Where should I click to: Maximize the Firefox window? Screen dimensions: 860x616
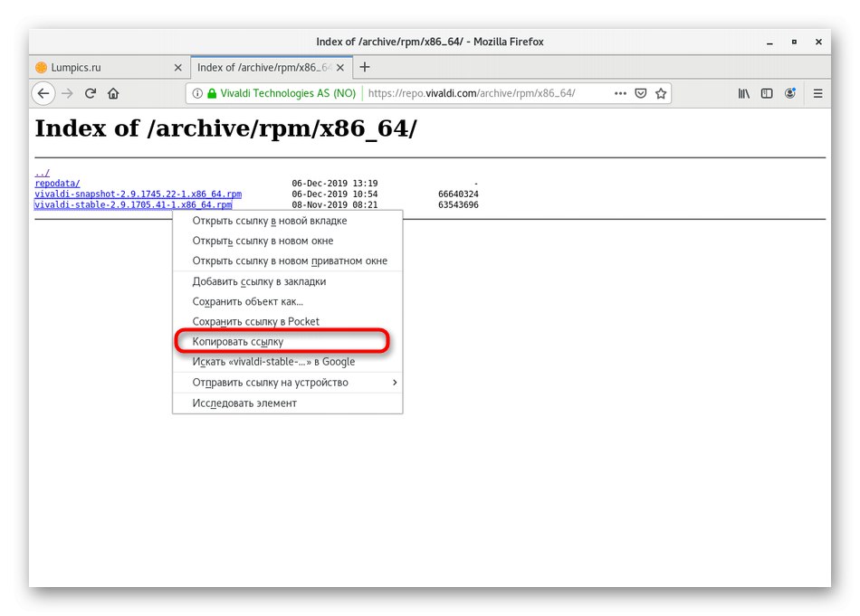(x=794, y=43)
